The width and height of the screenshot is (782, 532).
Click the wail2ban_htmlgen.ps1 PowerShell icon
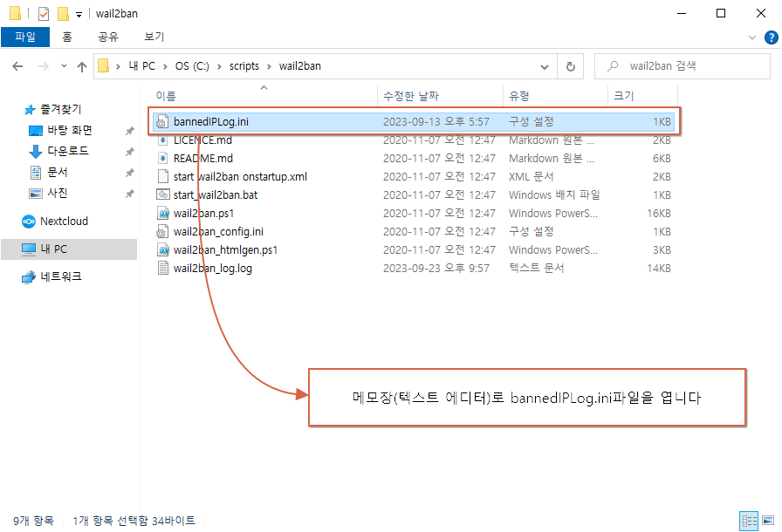[162, 250]
